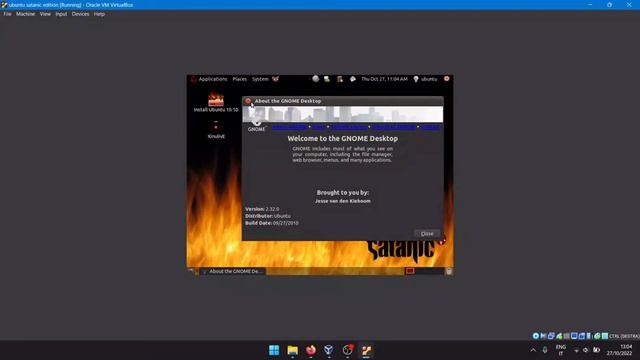Viewport: 640px width, 360px height.
Task: Open the VirtualBox File menu
Action: (x=7, y=14)
